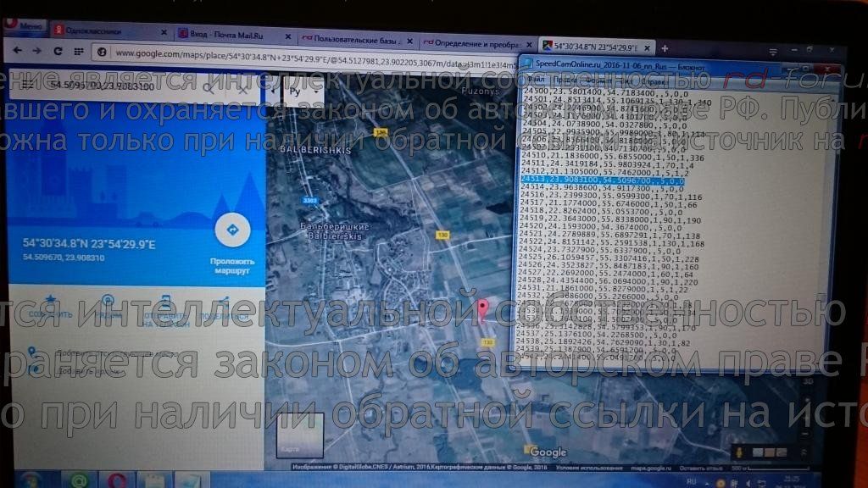The width and height of the screenshot is (868, 488).
Task: Open the Opera Menu button
Action: 25,26
